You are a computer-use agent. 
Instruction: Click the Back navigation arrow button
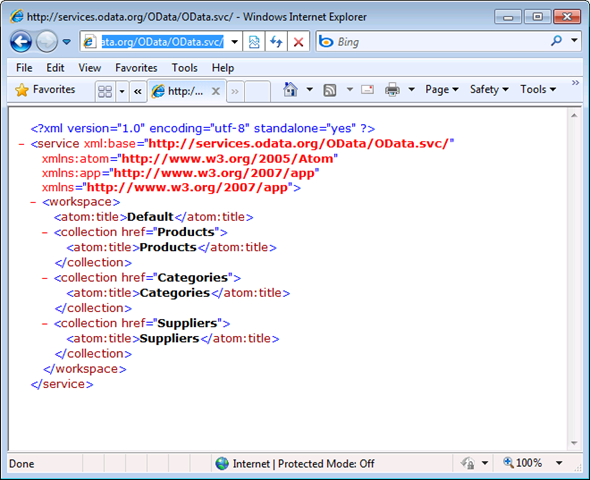[21, 42]
